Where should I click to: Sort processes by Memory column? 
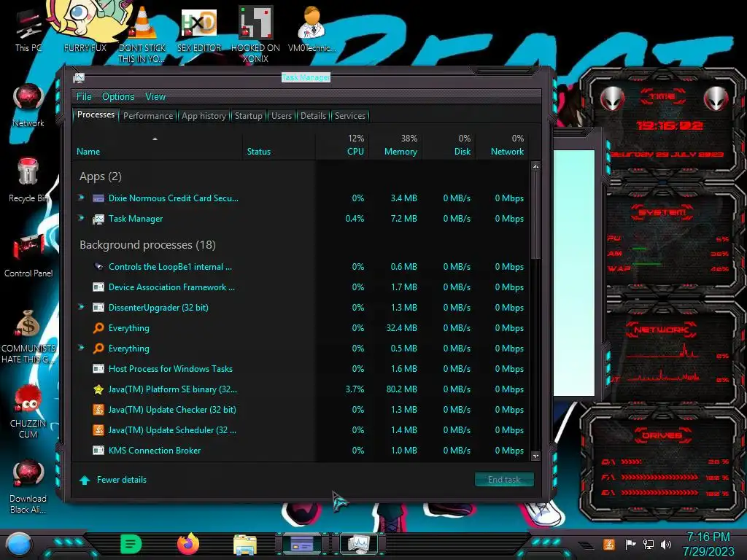pos(395,145)
